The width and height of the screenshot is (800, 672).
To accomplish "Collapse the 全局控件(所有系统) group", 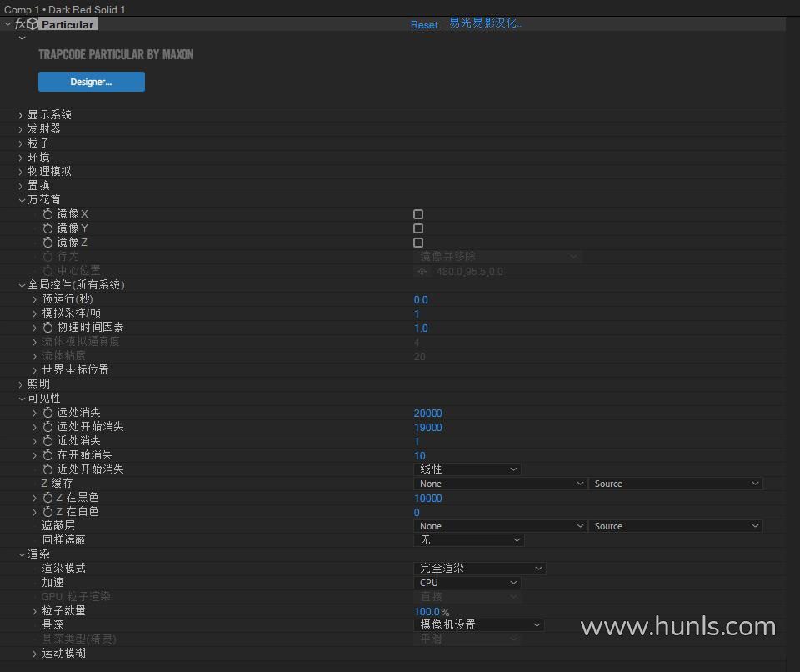I will pos(22,285).
